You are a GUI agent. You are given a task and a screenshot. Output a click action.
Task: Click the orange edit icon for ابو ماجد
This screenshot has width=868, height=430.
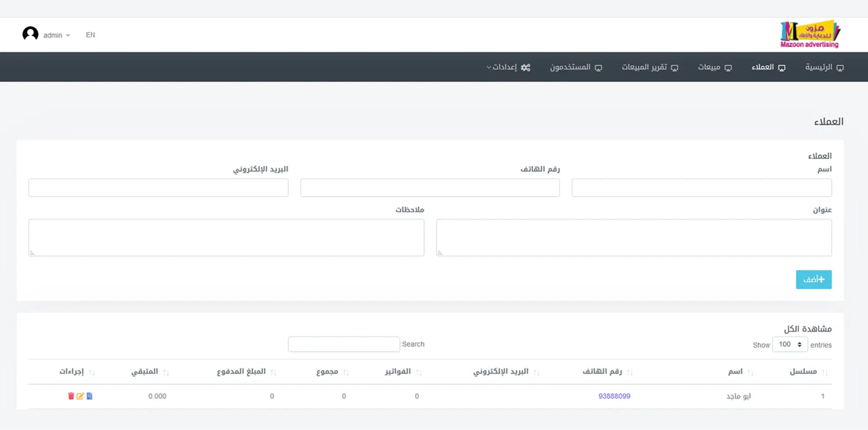click(80, 396)
